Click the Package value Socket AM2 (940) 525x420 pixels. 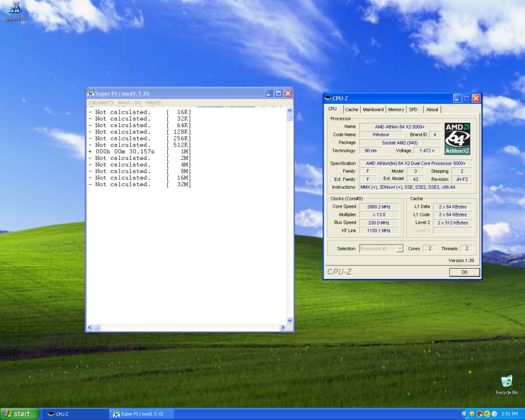pyautogui.click(x=400, y=143)
